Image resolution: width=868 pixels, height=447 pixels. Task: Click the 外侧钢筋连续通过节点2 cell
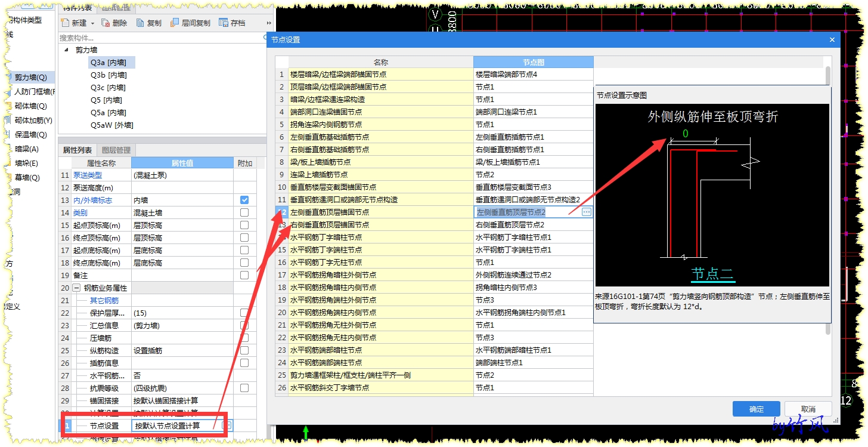tap(534, 275)
